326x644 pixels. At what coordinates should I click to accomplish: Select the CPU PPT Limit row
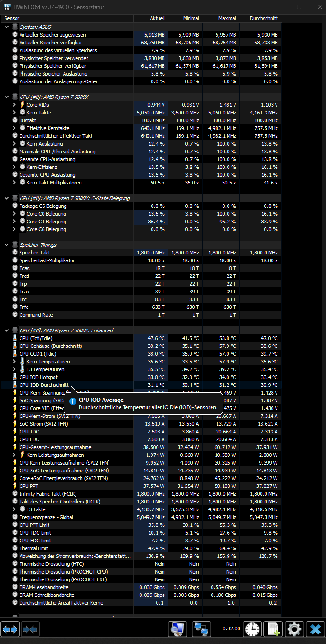coord(140,525)
